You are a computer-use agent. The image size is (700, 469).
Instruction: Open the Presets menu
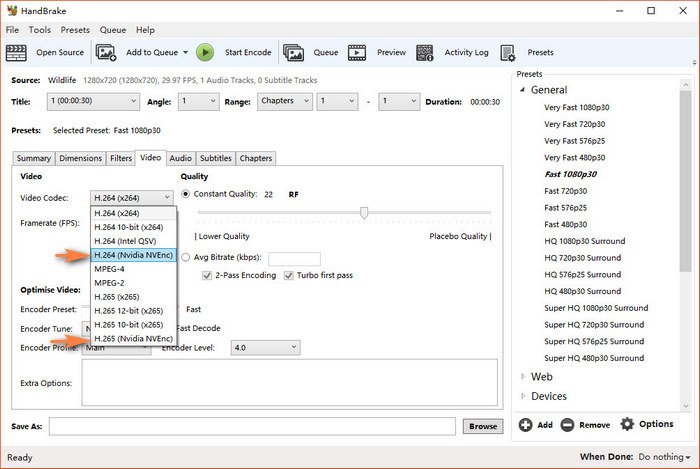[75, 30]
